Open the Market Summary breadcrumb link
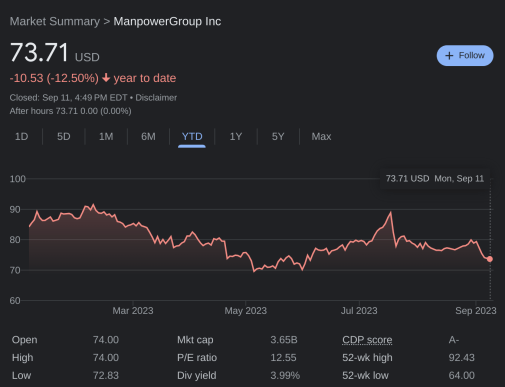The image size is (505, 387). coord(55,22)
